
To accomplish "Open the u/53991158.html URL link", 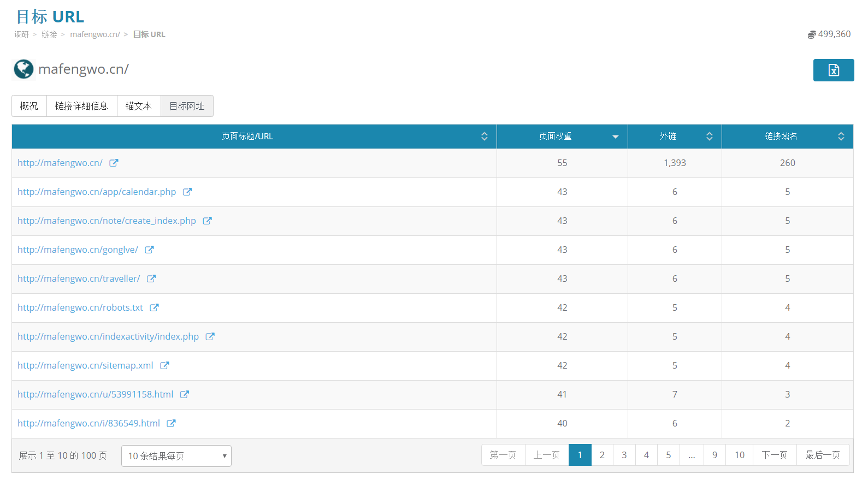I will [x=96, y=394].
